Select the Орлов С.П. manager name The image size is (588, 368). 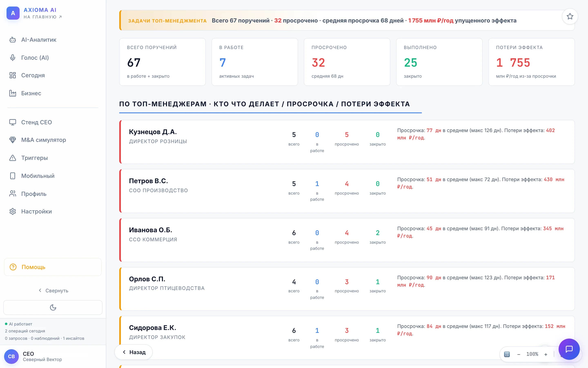tap(147, 279)
